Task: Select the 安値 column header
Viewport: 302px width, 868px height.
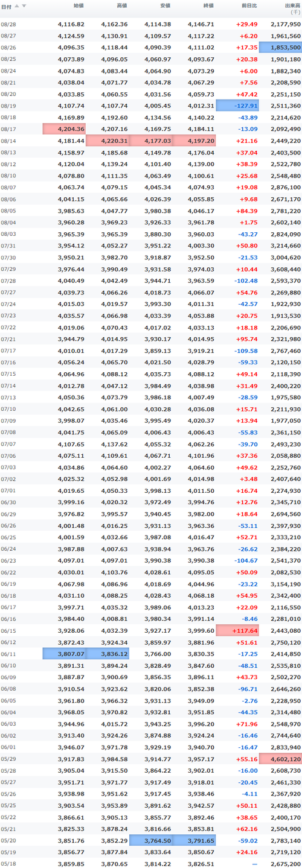Action: click(165, 6)
